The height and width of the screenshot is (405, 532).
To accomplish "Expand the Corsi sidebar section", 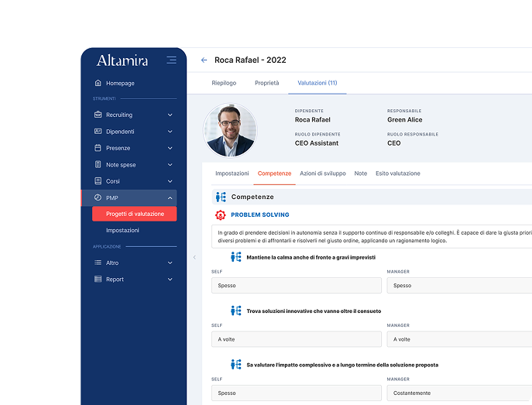I will point(170,181).
